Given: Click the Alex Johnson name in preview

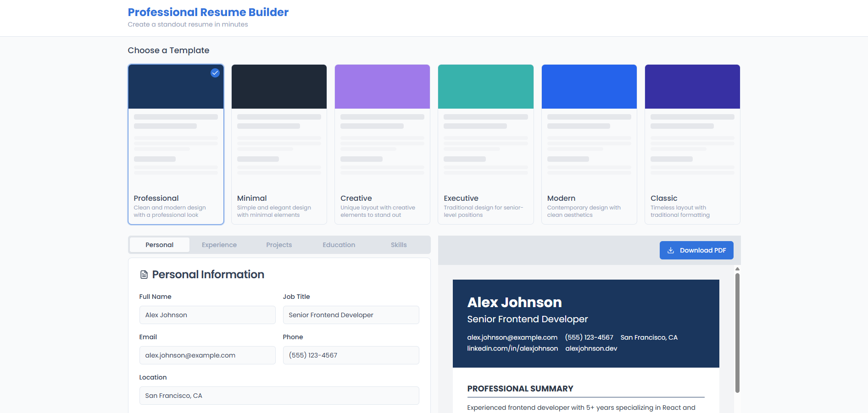Looking at the screenshot, I should click(514, 303).
